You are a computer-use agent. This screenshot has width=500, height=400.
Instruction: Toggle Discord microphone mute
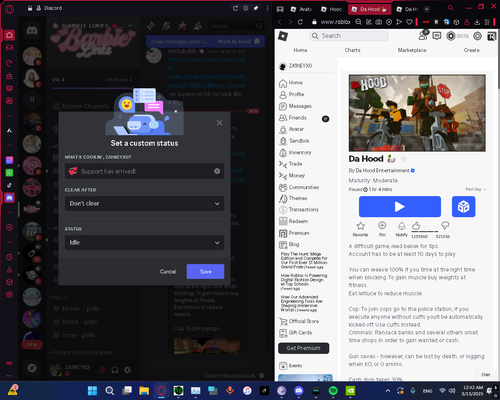click(x=102, y=370)
